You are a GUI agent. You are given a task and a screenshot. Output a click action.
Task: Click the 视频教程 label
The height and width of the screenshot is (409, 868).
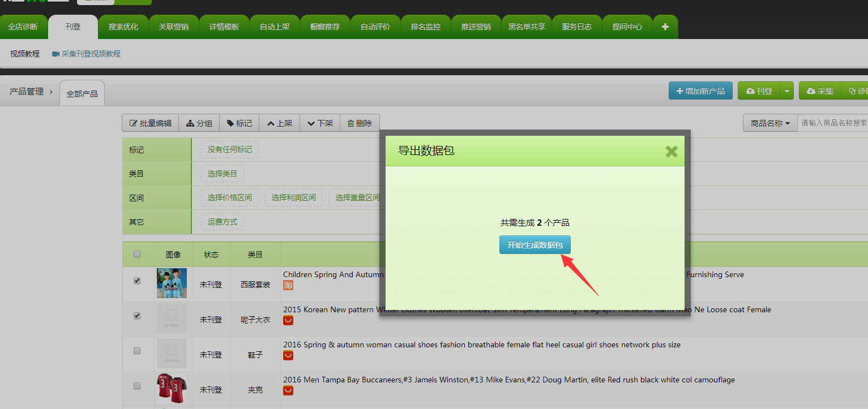pyautogui.click(x=25, y=54)
